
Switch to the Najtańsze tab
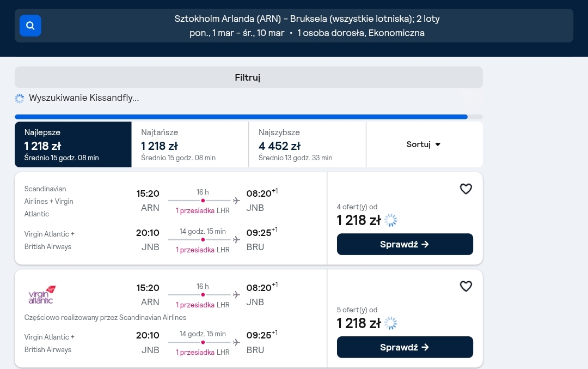tap(190, 144)
